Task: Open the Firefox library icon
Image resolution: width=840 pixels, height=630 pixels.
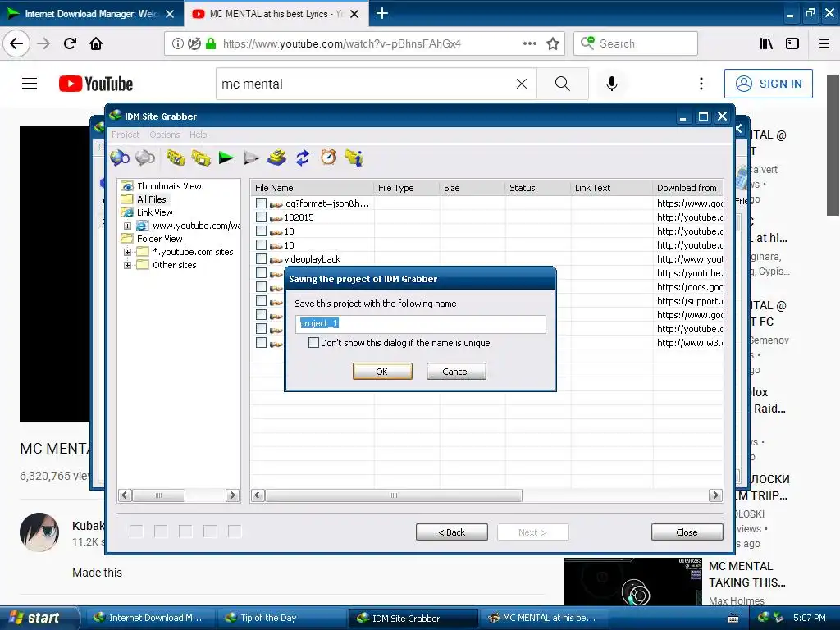Action: click(x=766, y=43)
